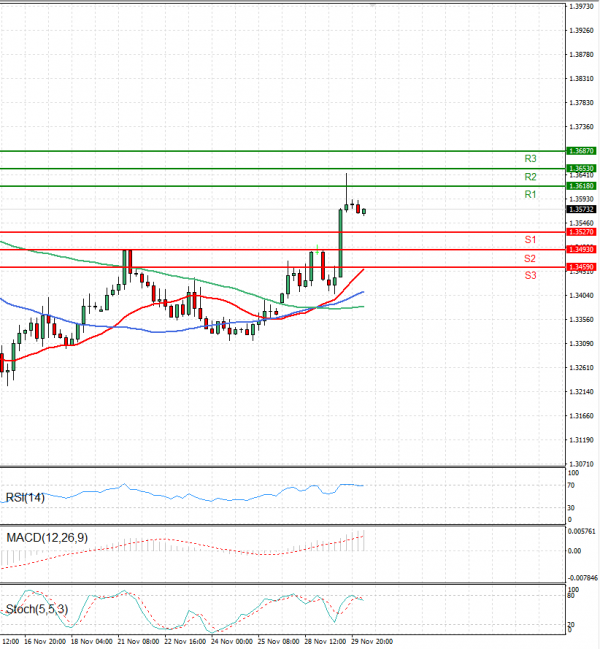Click the 1.38780 price axis value
The height and width of the screenshot is (649, 600).
coord(581,55)
